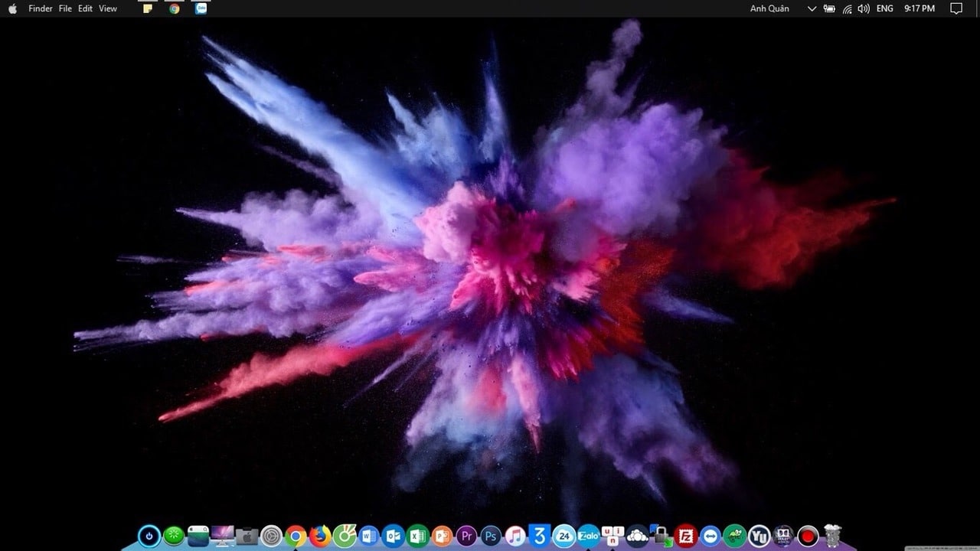Launch Premiere Pro from the dock
Screen dimensions: 980x551
pos(466,536)
